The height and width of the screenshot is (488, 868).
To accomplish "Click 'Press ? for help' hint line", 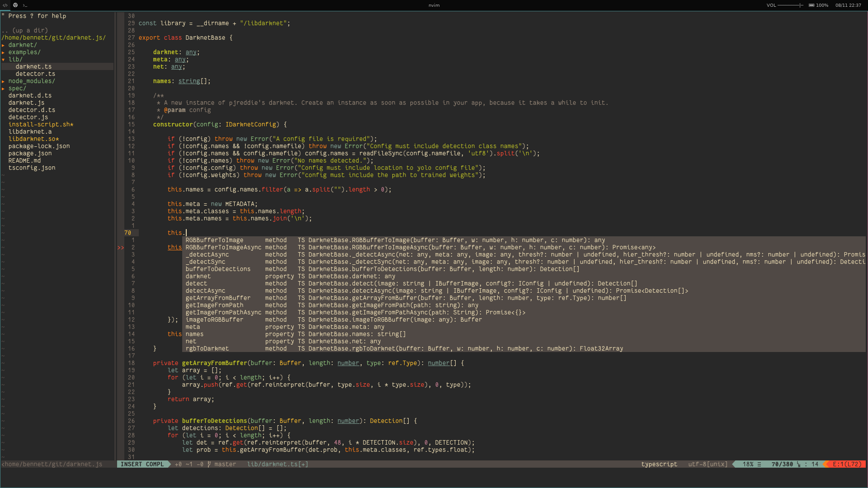I will [x=34, y=16].
